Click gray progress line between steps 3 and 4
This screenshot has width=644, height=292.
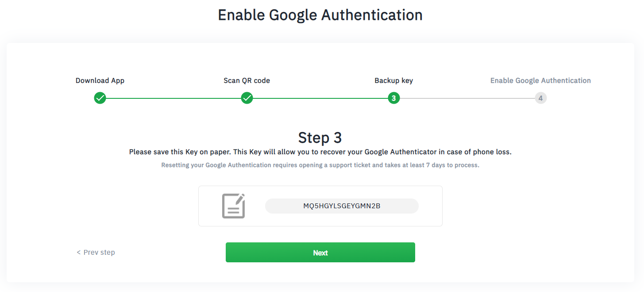[x=467, y=98]
